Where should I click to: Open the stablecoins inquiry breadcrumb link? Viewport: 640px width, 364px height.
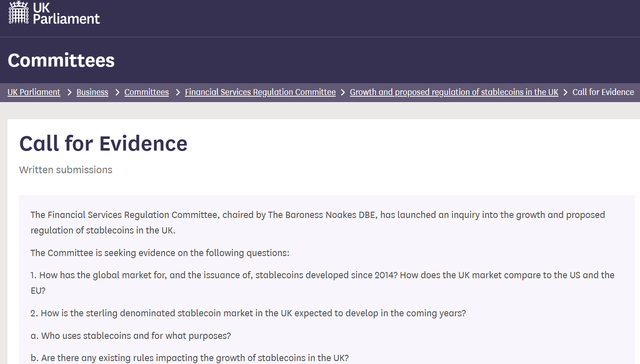pos(454,92)
